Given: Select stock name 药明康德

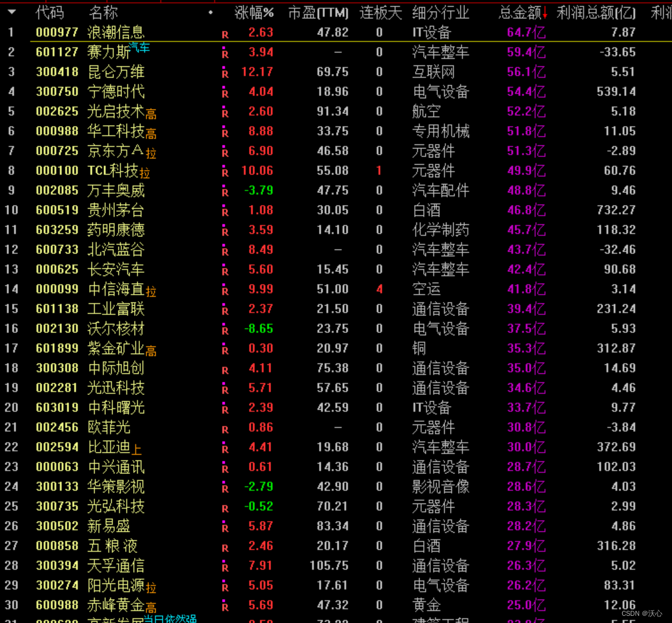Looking at the screenshot, I should [x=115, y=230].
